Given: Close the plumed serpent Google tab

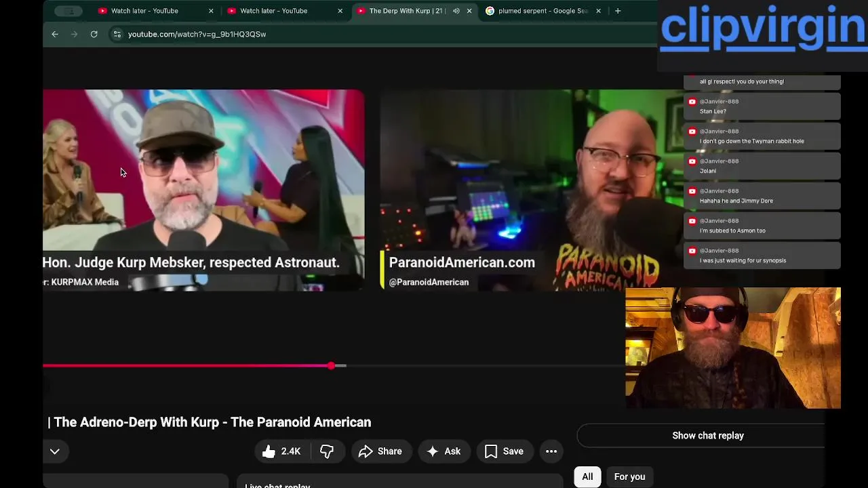Looking at the screenshot, I should 598,11.
